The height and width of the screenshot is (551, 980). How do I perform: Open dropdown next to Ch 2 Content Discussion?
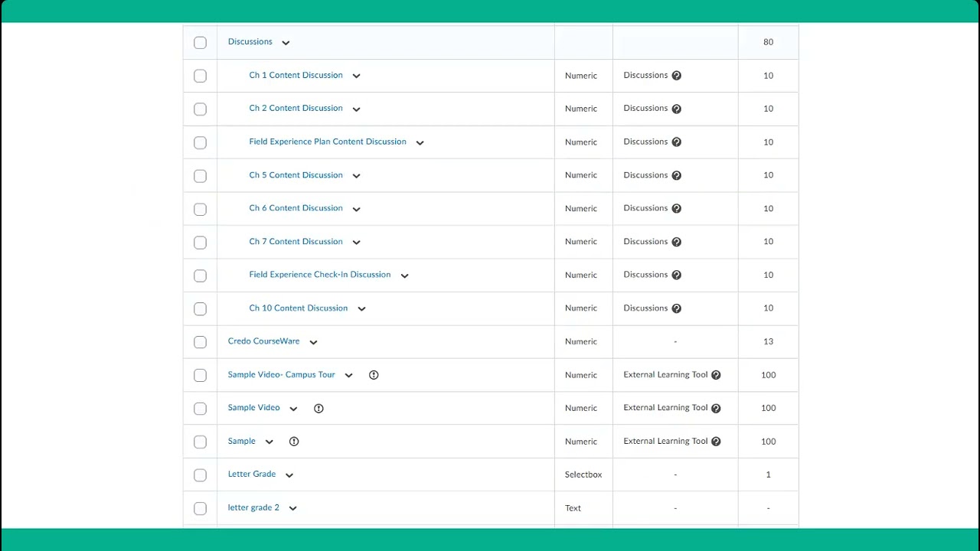coord(356,109)
